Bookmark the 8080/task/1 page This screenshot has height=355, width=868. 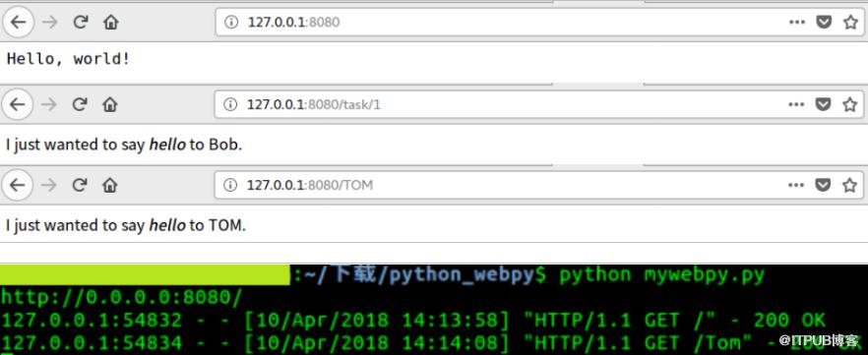click(x=849, y=104)
